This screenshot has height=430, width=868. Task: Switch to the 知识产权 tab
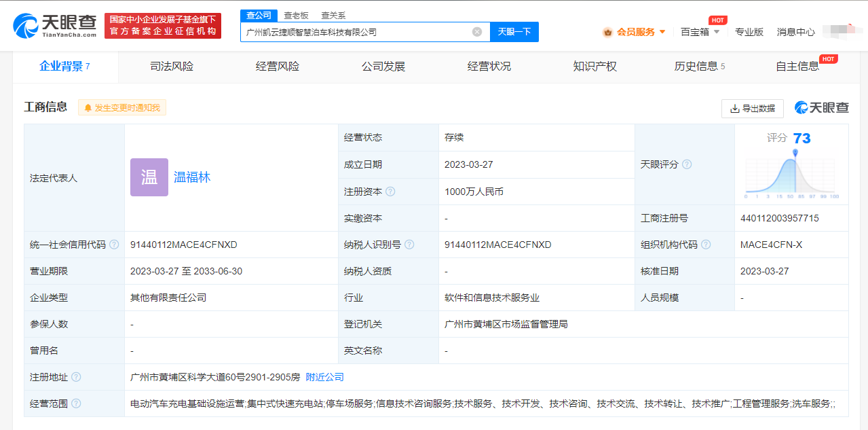click(x=593, y=66)
